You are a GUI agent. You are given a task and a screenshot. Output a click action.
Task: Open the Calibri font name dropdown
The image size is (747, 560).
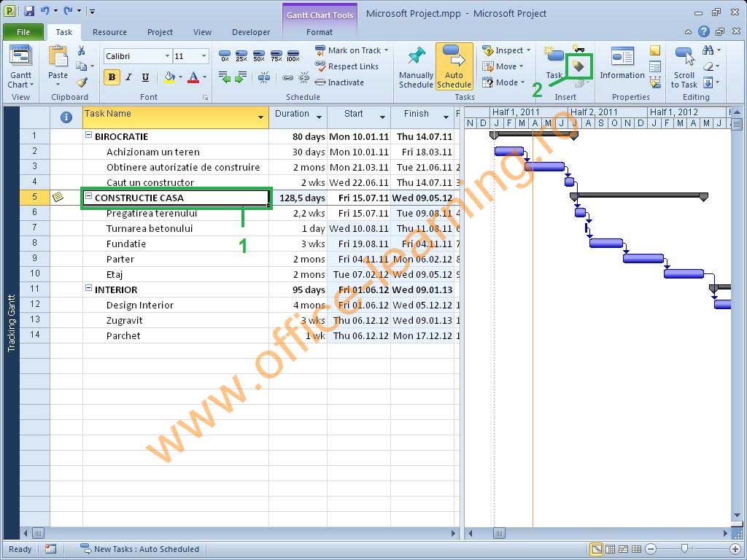pos(167,55)
